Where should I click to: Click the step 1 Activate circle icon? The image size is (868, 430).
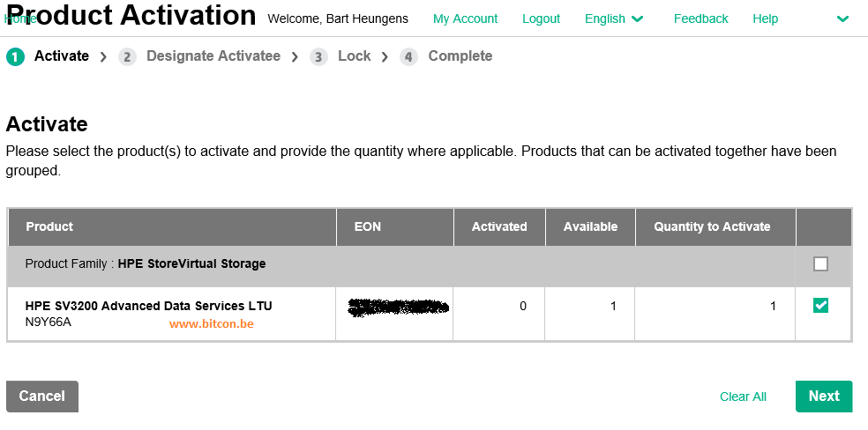pyautogui.click(x=16, y=57)
